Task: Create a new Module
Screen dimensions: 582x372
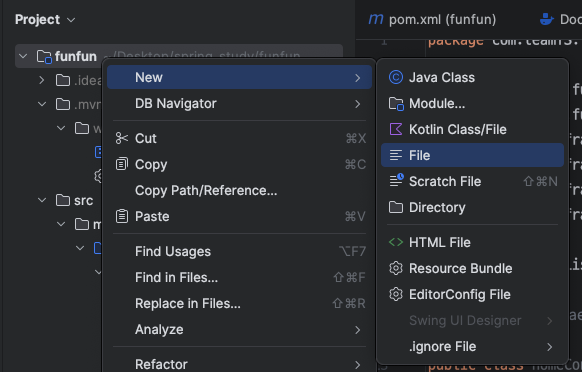Action: [x=473, y=104]
